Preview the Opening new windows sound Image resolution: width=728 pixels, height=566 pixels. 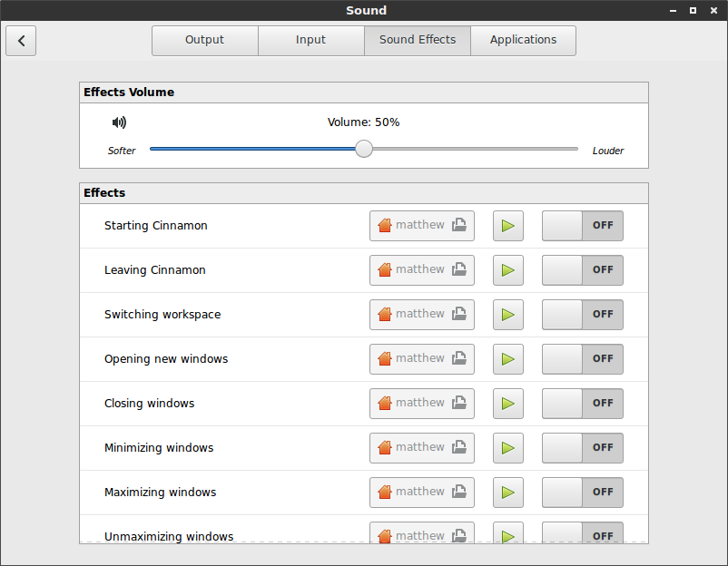(x=508, y=359)
